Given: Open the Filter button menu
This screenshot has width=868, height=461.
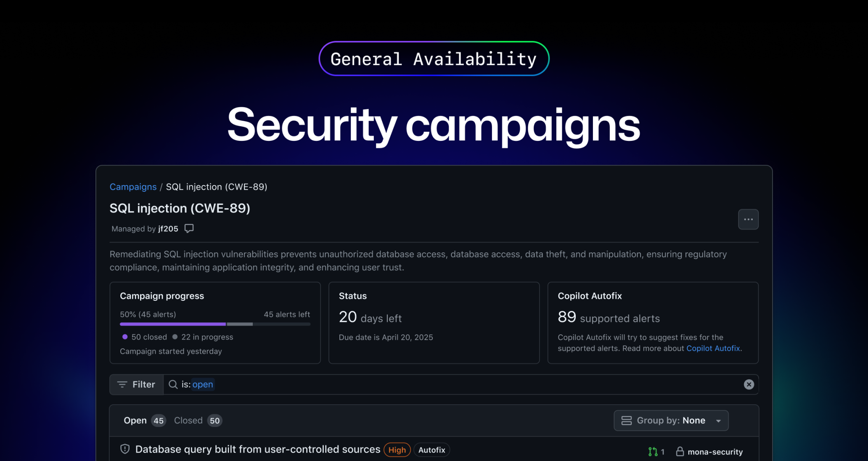Looking at the screenshot, I should [x=136, y=384].
